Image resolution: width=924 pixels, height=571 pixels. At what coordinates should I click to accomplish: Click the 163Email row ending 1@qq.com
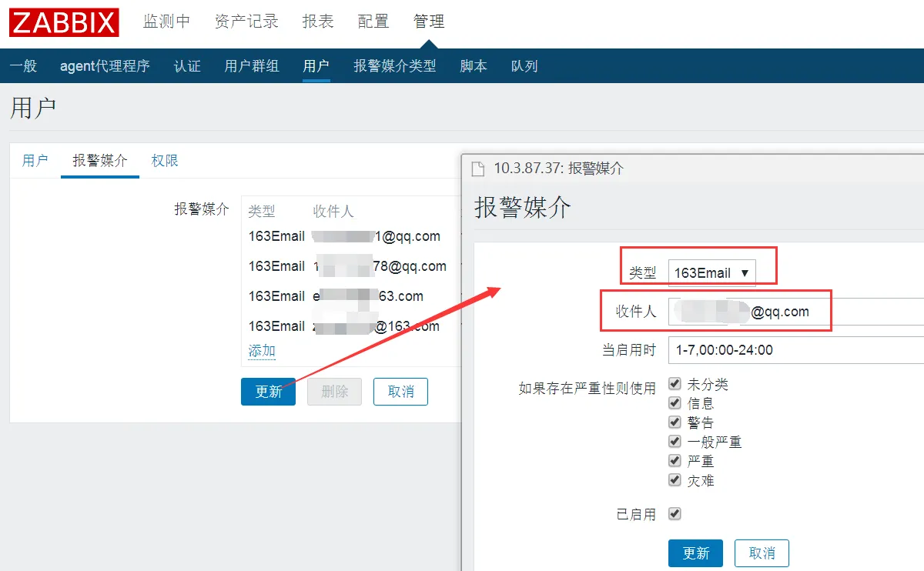pyautogui.click(x=350, y=236)
